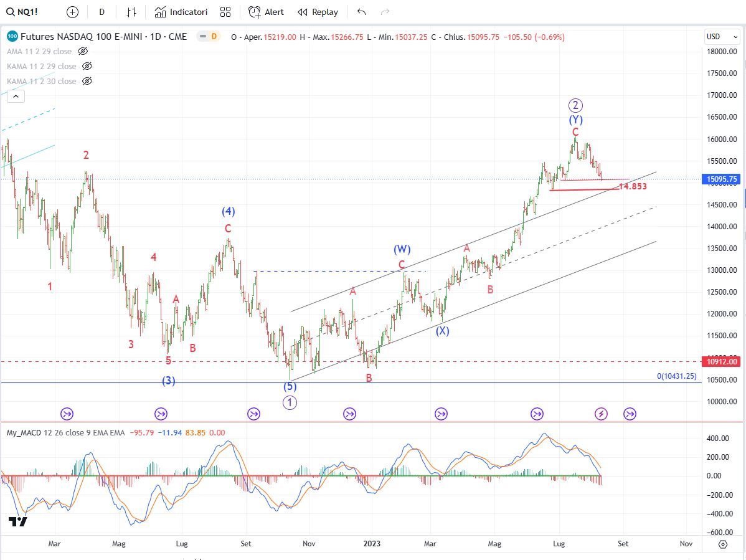Select the AMA 11 2 29 close legend
Screen dimensions: 746x560
coord(39,51)
